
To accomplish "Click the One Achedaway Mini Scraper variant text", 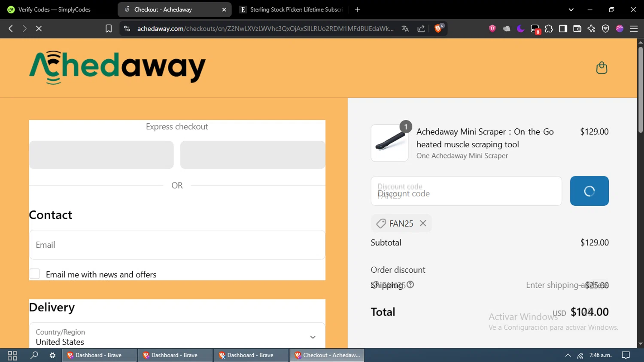I will click(462, 155).
